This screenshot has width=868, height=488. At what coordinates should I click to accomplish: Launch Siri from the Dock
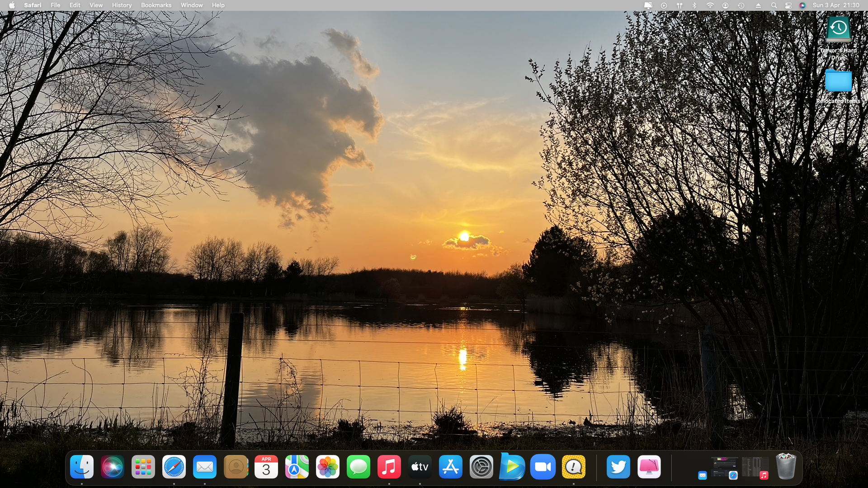(113, 467)
